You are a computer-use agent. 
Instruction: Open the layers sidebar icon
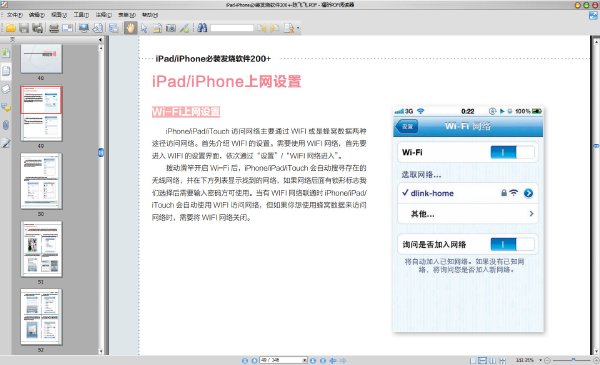coord(6,89)
